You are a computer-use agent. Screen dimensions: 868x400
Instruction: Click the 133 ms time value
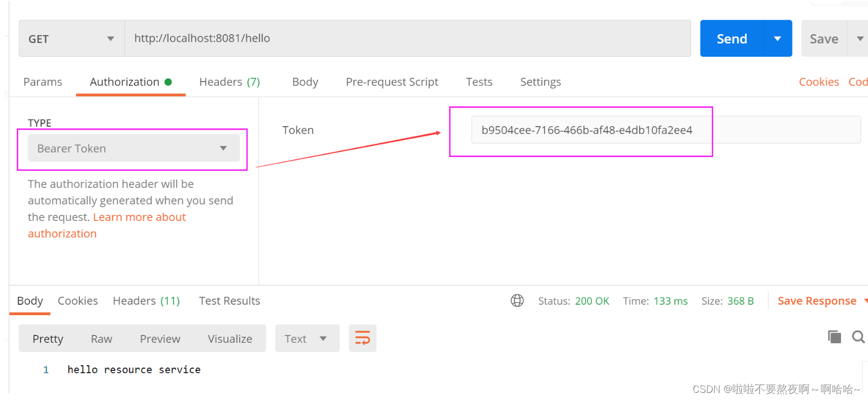pos(671,301)
